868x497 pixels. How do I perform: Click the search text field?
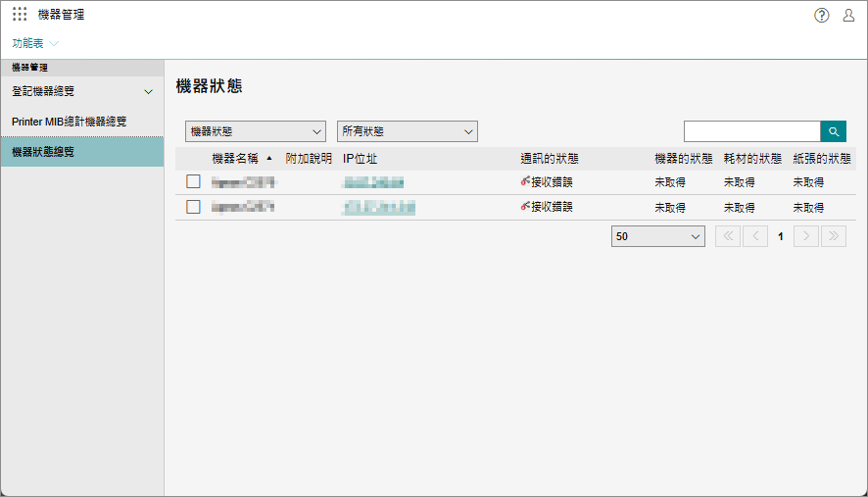[x=750, y=131]
